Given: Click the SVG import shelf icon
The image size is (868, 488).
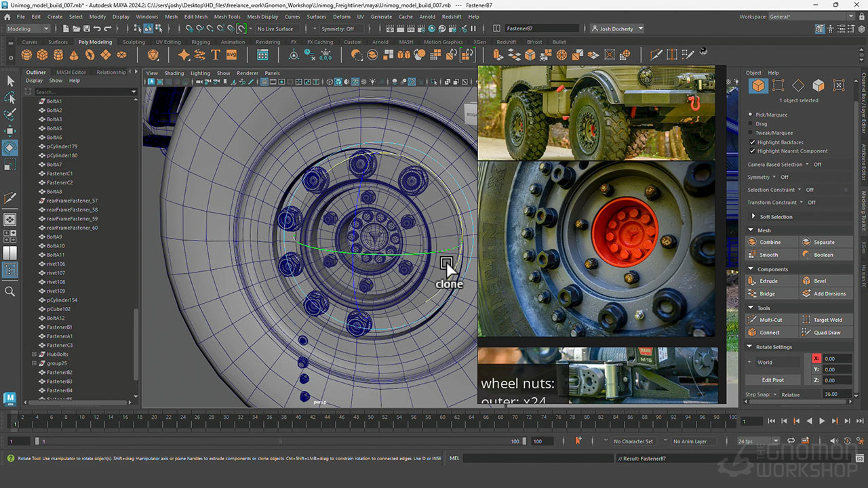Looking at the screenshot, I should click(x=232, y=55).
